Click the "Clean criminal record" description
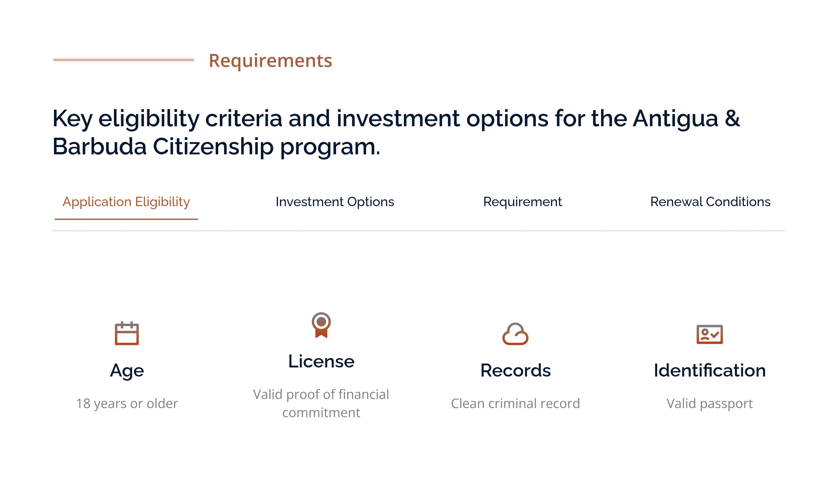The height and width of the screenshot is (504, 827). 515,403
